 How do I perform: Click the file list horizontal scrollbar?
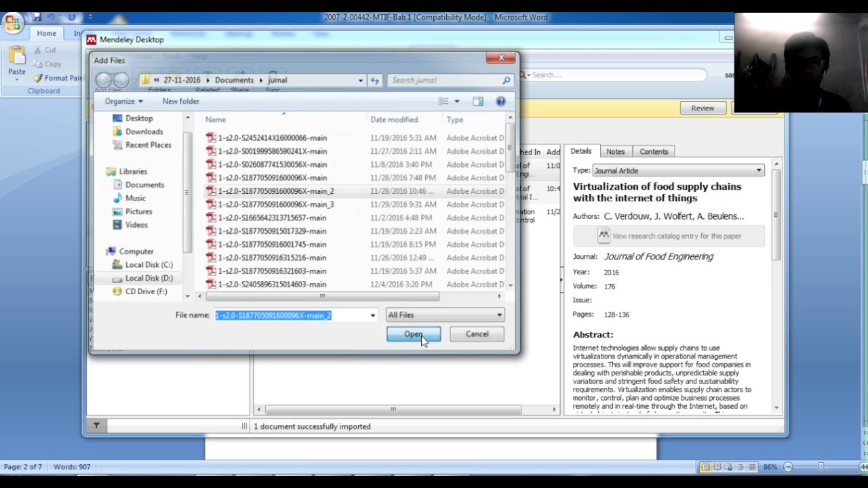pos(323,296)
